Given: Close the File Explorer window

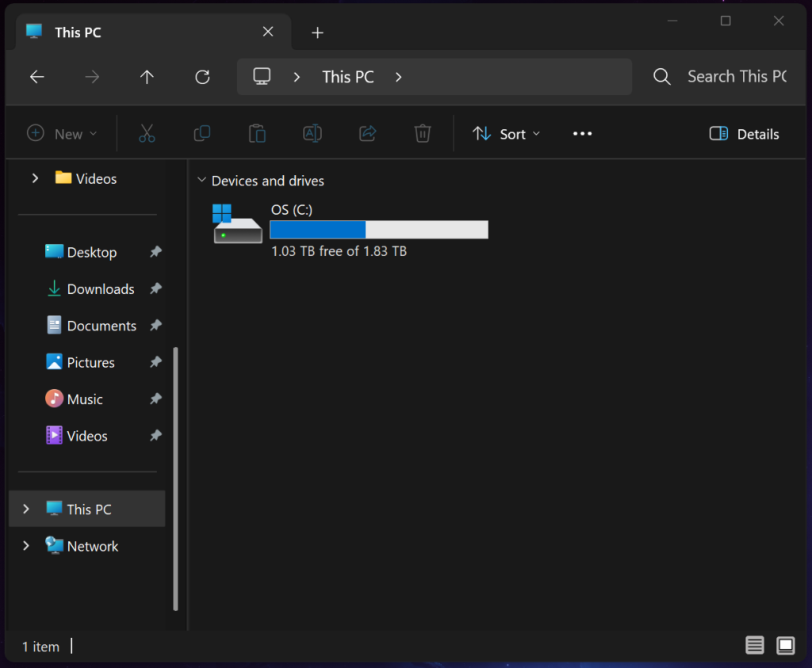Looking at the screenshot, I should coord(779,21).
